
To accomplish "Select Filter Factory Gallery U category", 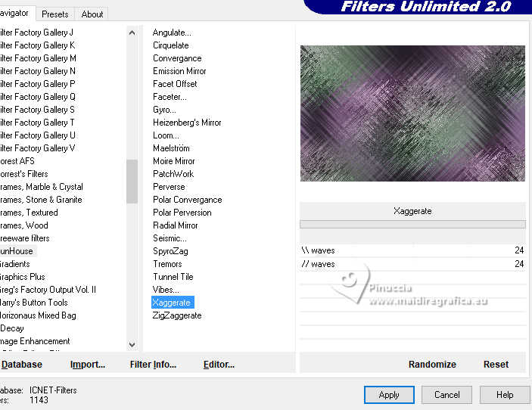I will click(x=38, y=135).
